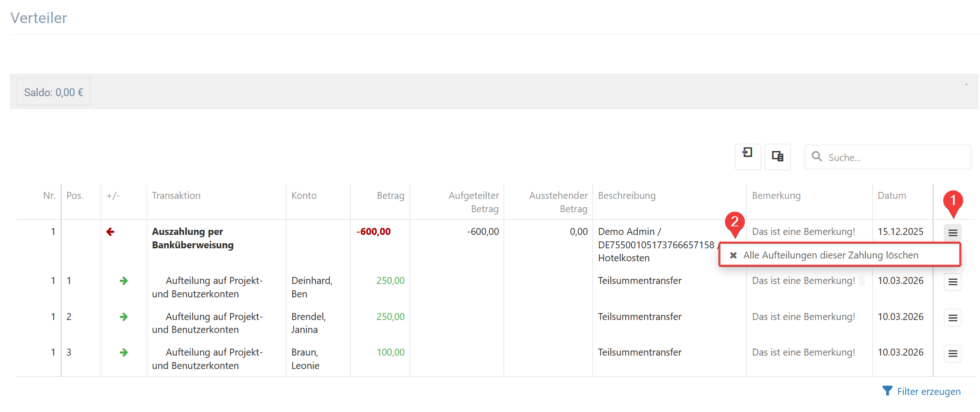
Task: Click the Bemerkung column header
Action: 776,196
